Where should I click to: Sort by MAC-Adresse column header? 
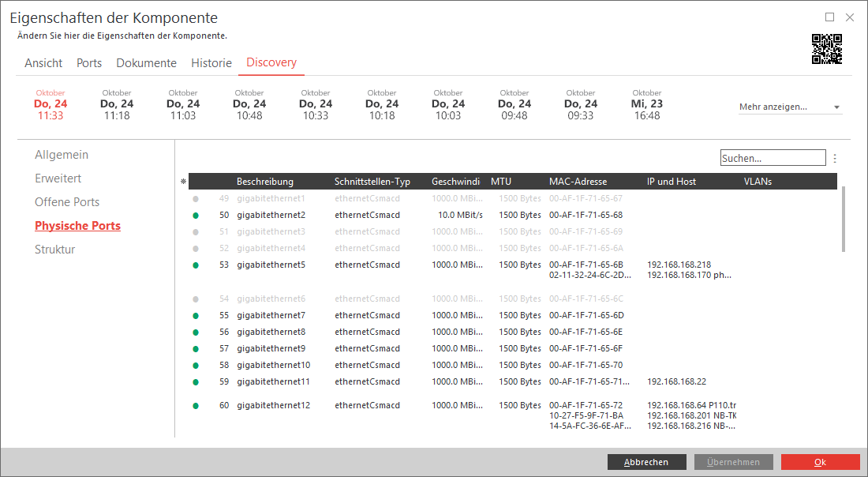click(578, 182)
